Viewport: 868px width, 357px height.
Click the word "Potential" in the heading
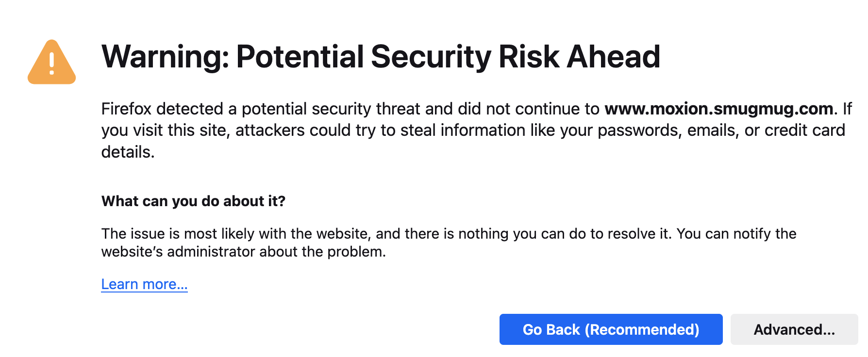coord(300,57)
